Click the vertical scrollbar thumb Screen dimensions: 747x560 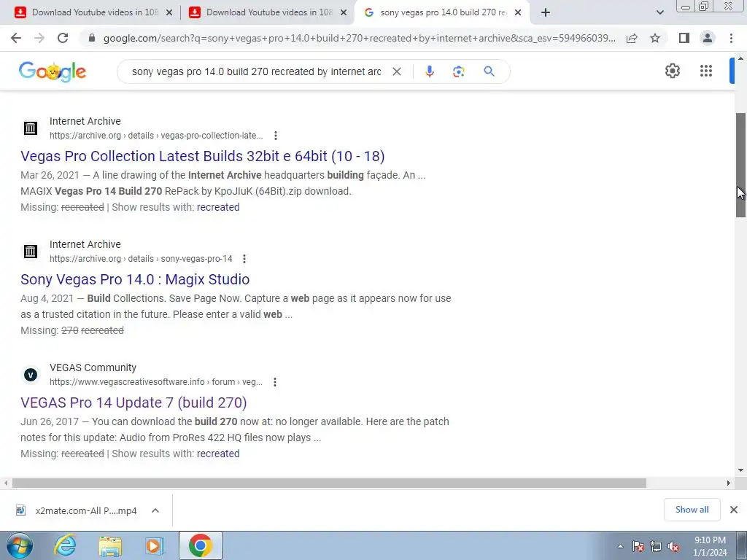(741, 165)
